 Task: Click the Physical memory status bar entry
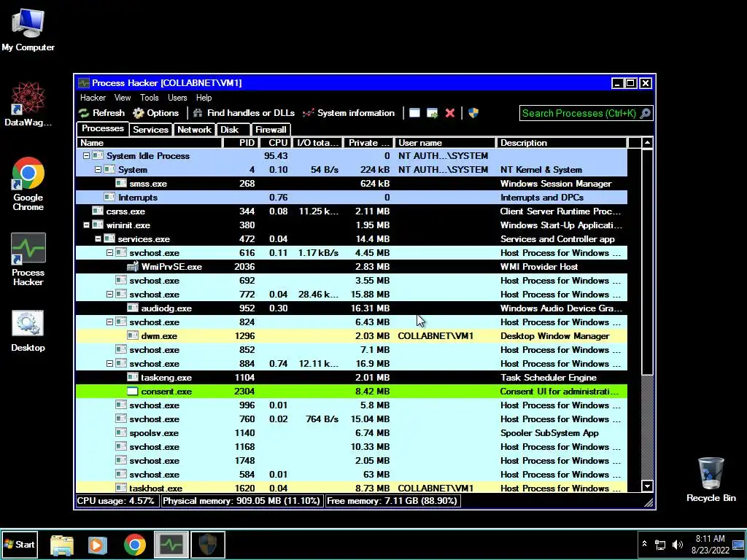(x=241, y=501)
